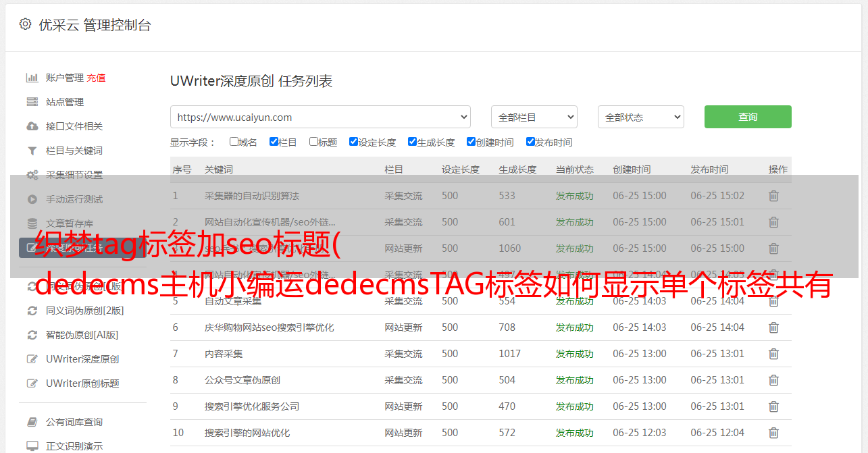This screenshot has height=453, width=868.
Task: Open the site URL dropdown
Action: [x=320, y=117]
